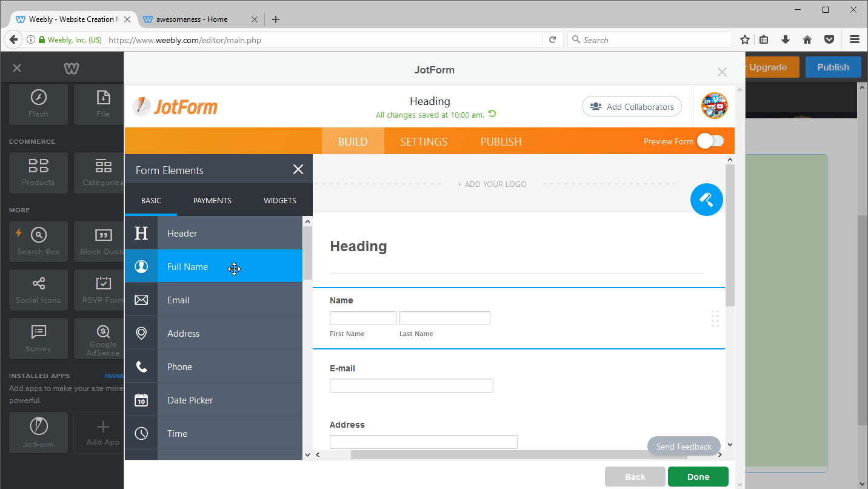Click the Address location pin icon
The image size is (868, 489).
(141, 332)
